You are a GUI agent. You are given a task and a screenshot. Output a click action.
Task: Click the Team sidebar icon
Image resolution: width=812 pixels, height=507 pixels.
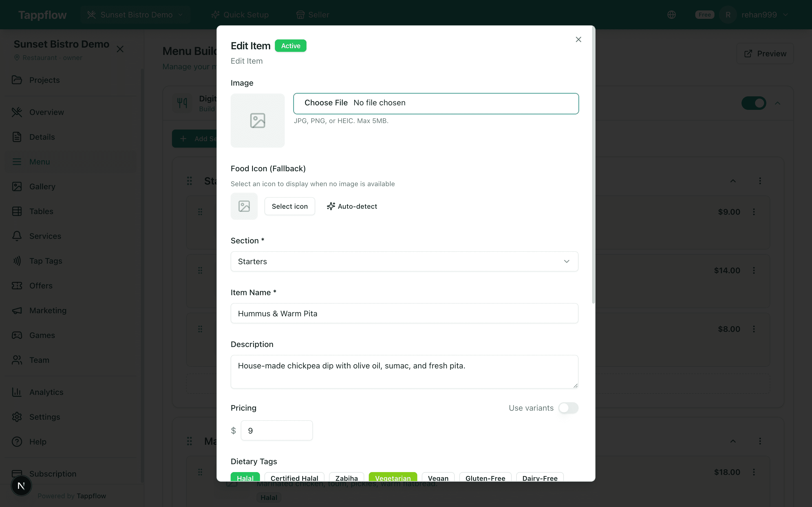pos(17,360)
